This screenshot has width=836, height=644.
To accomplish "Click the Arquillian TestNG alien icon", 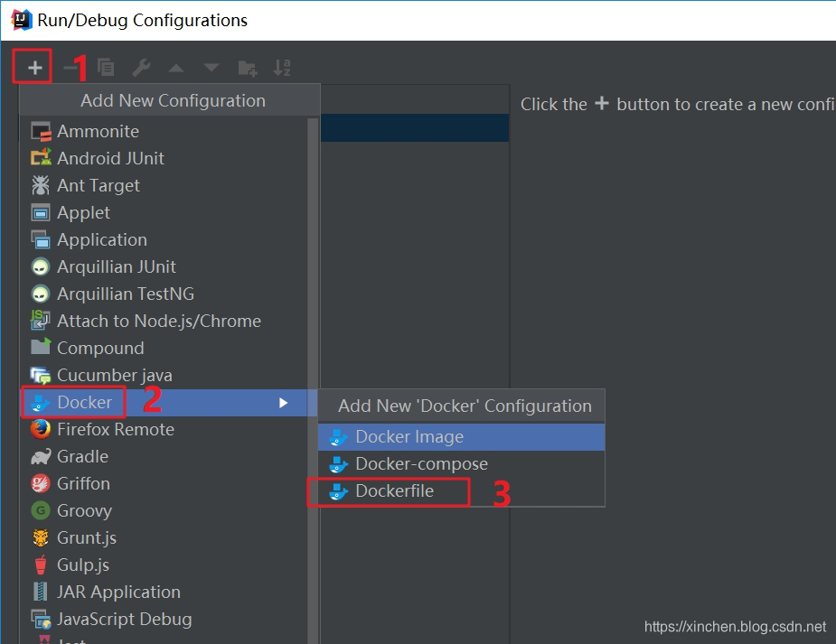I will [x=41, y=294].
